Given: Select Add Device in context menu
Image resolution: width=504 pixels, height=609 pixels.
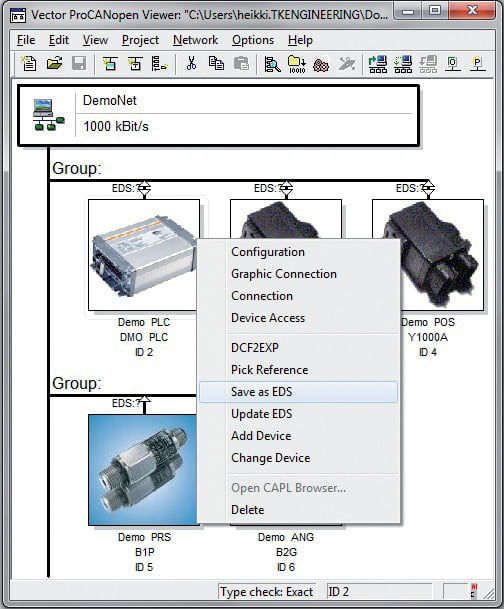Looking at the screenshot, I should [298, 436].
